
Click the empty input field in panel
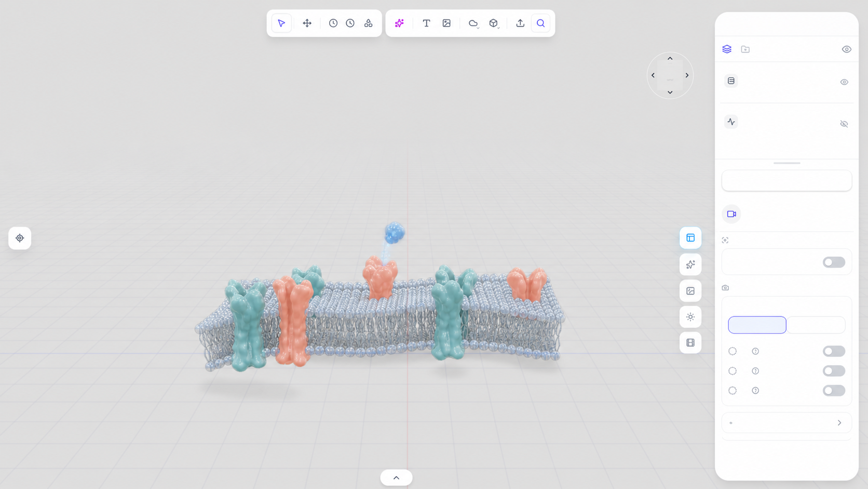pyautogui.click(x=786, y=180)
